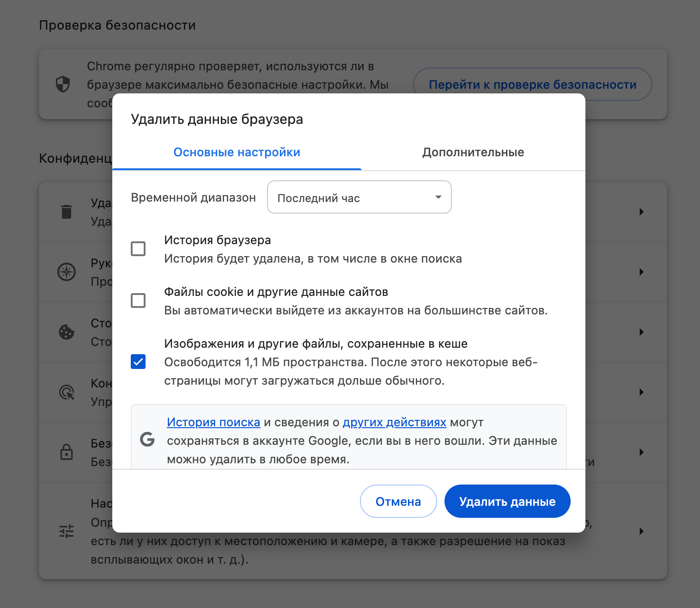Switch to the Дополнительные tab
The height and width of the screenshot is (608, 700).
[x=473, y=152]
